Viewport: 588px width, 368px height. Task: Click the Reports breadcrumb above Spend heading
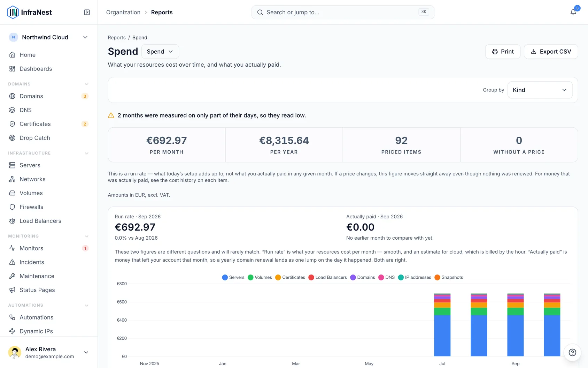coord(117,37)
